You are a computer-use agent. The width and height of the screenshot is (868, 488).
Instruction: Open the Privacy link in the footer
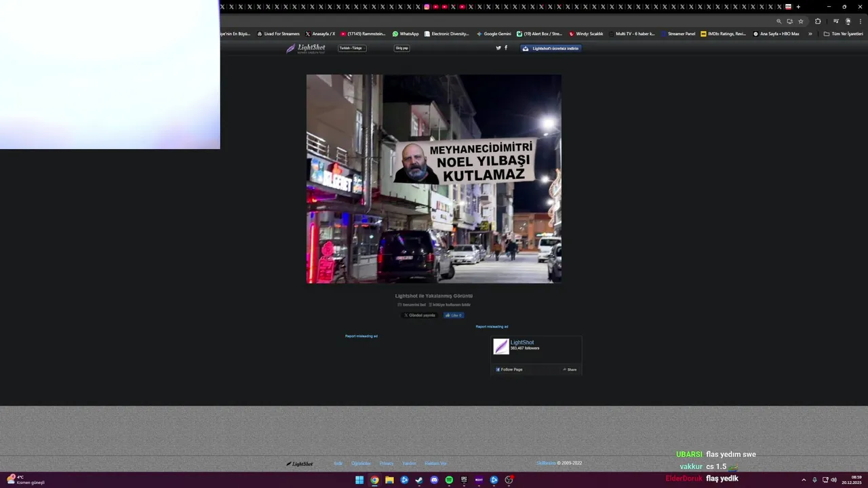tap(387, 464)
